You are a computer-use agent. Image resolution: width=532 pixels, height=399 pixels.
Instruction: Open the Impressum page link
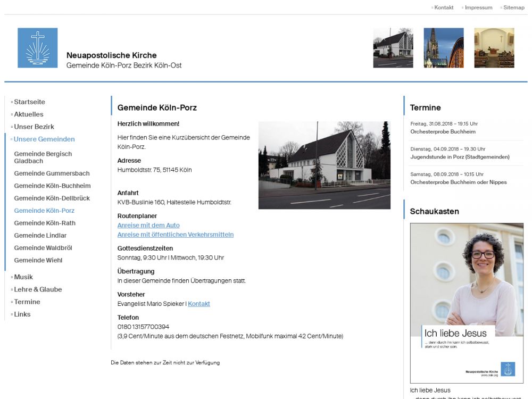coord(478,7)
